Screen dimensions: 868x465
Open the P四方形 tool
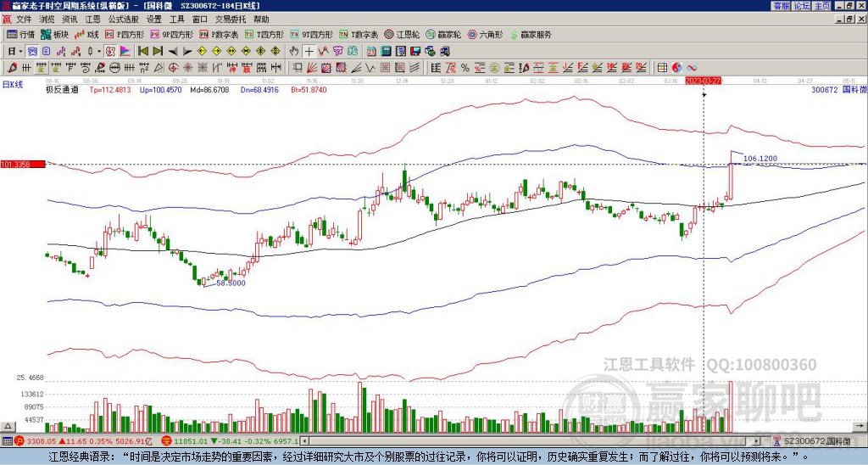[125, 34]
